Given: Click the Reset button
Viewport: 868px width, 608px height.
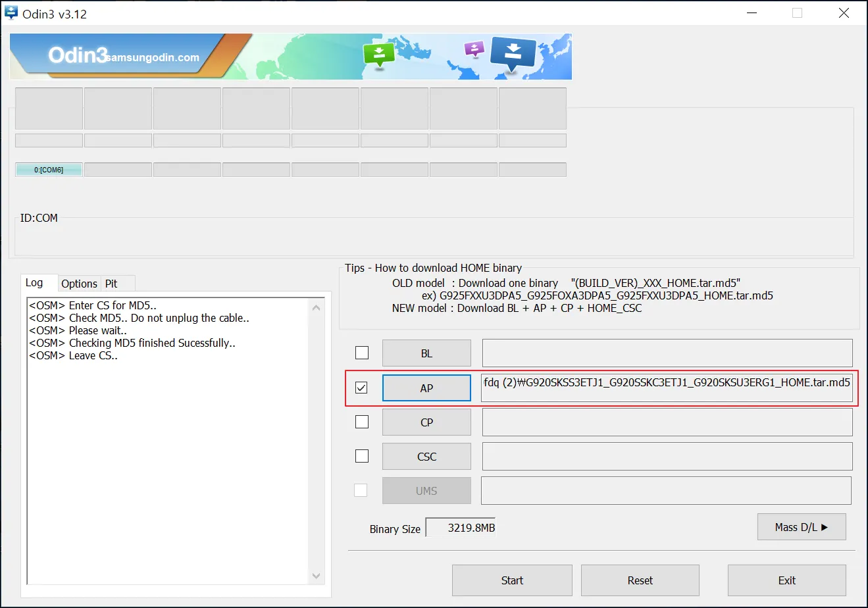Looking at the screenshot, I should pyautogui.click(x=640, y=580).
